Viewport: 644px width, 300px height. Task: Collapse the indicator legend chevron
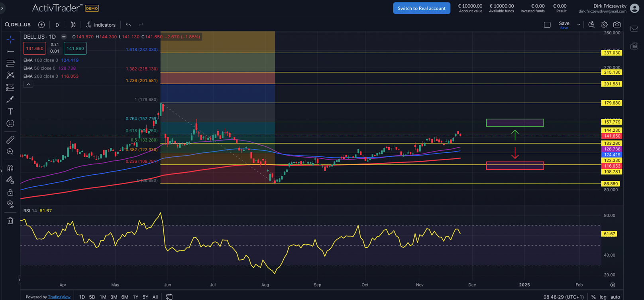pyautogui.click(x=28, y=85)
